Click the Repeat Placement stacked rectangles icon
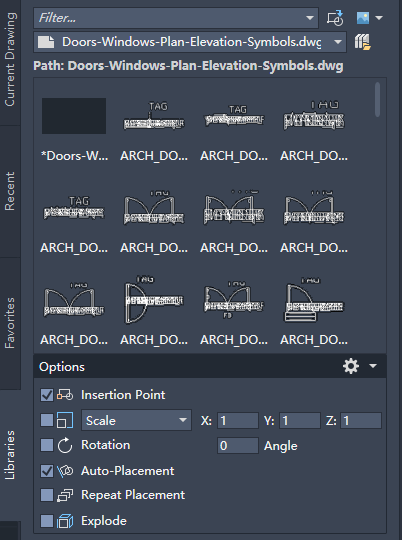The image size is (402, 540). [x=65, y=495]
